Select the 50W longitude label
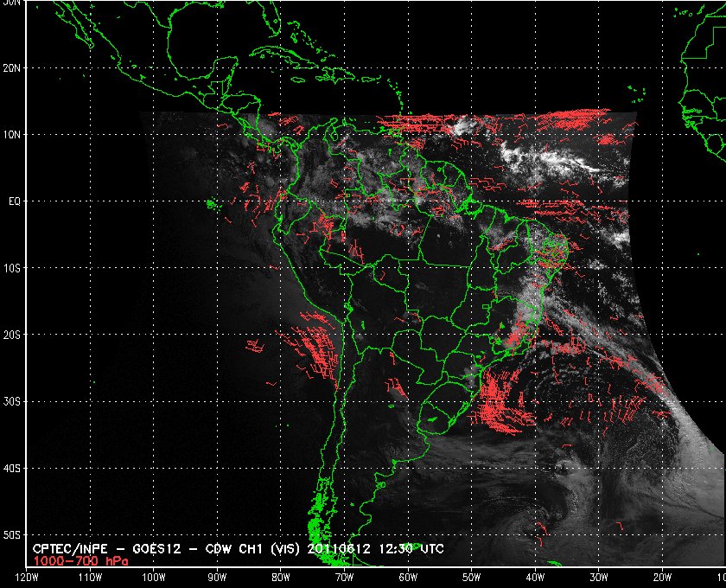Image resolution: width=726 pixels, height=588 pixels. pyautogui.click(x=471, y=577)
